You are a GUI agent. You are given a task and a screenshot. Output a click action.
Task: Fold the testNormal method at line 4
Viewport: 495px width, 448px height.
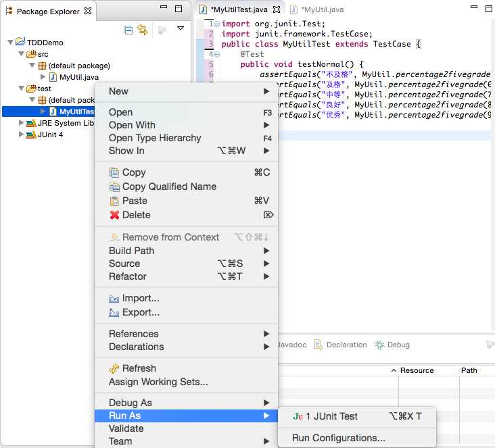pyautogui.click(x=216, y=54)
